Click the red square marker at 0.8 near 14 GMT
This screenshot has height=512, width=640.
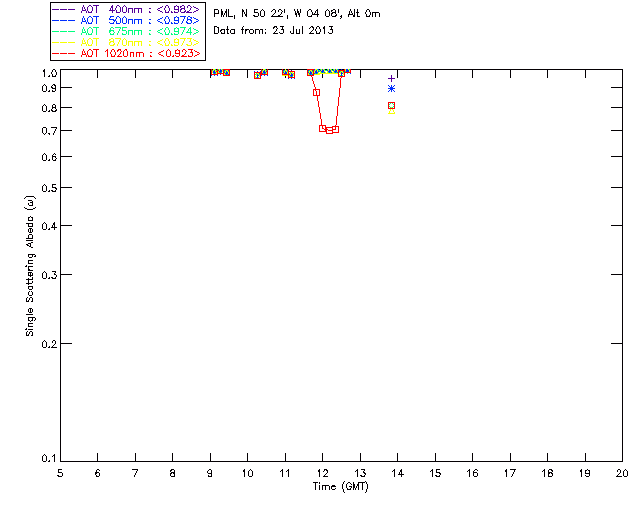[391, 105]
